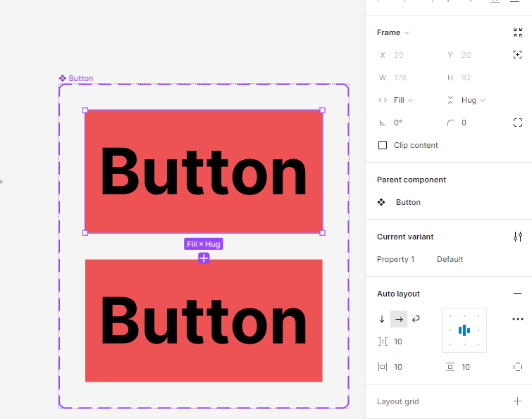The width and height of the screenshot is (532, 419).
Task: Edit the vertical padding value 10
Action: [466, 367]
